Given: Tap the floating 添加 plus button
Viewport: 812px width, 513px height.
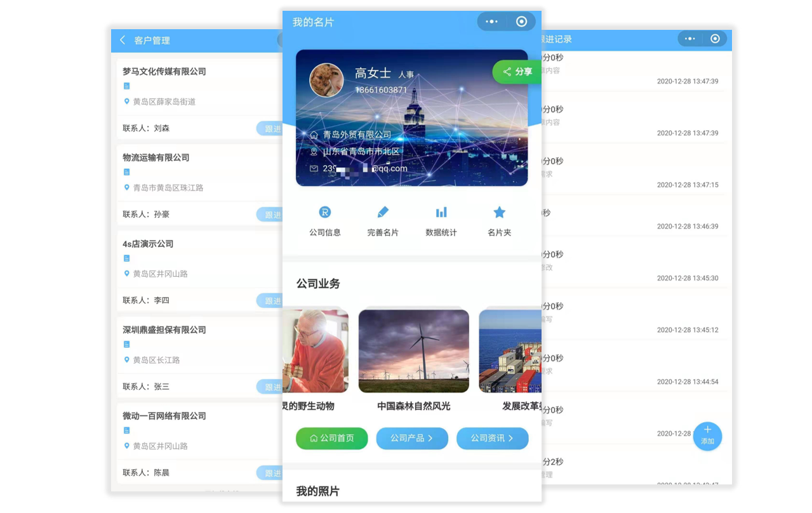Looking at the screenshot, I should pos(707,436).
